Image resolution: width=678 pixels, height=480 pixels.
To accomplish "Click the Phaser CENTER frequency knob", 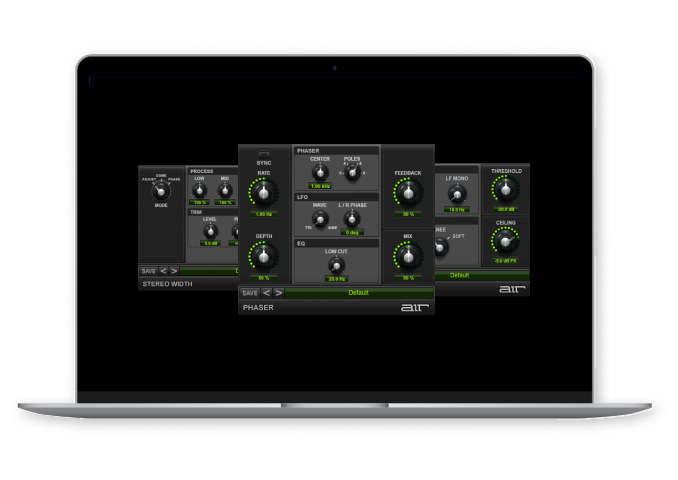I will [x=320, y=172].
